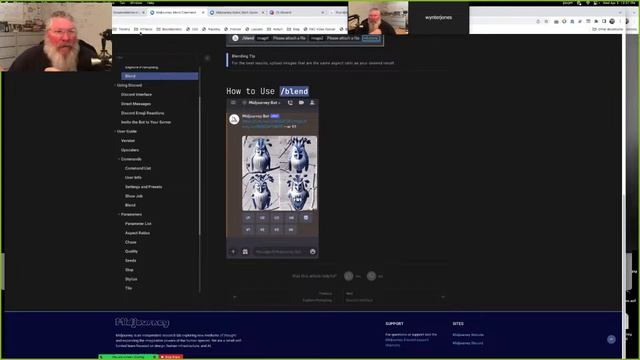Viewport: 640px width, 360px height.
Task: Go to the Next article link
Action: pyautogui.click(x=395, y=297)
